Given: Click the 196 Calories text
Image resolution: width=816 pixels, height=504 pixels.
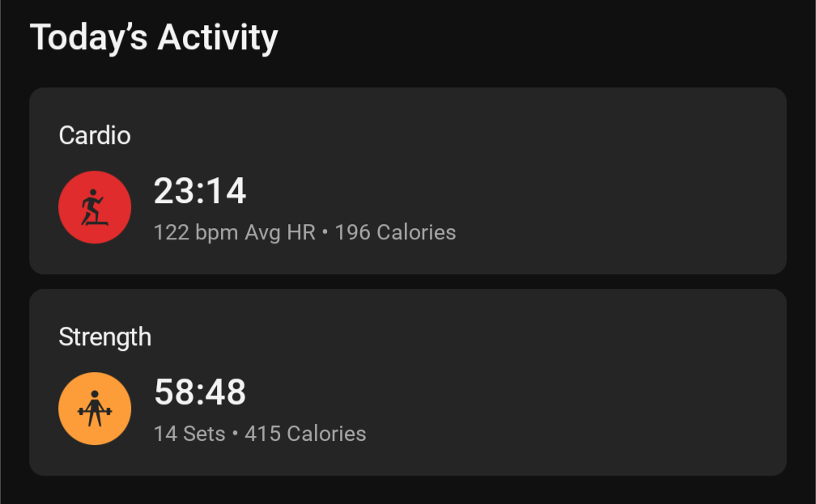Looking at the screenshot, I should coord(395,232).
